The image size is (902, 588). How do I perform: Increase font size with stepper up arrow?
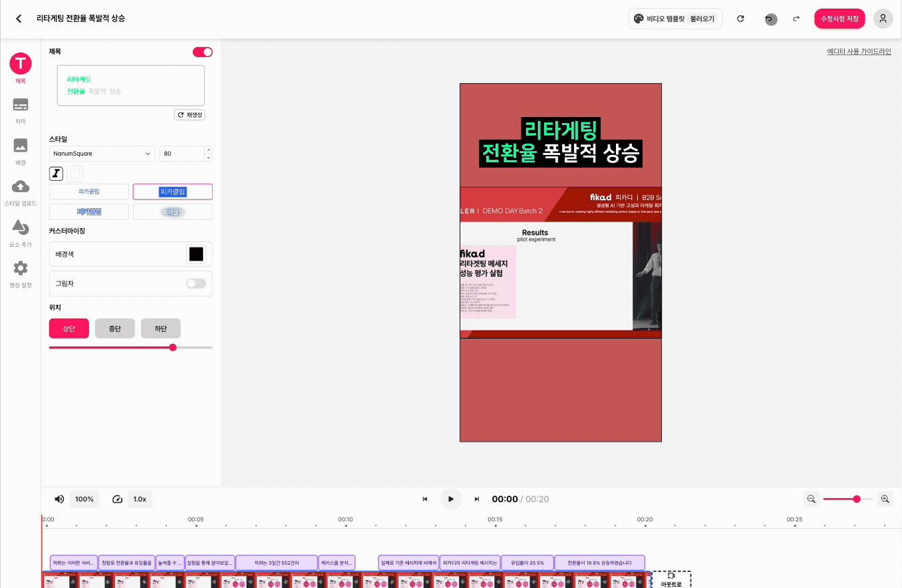pyautogui.click(x=209, y=150)
